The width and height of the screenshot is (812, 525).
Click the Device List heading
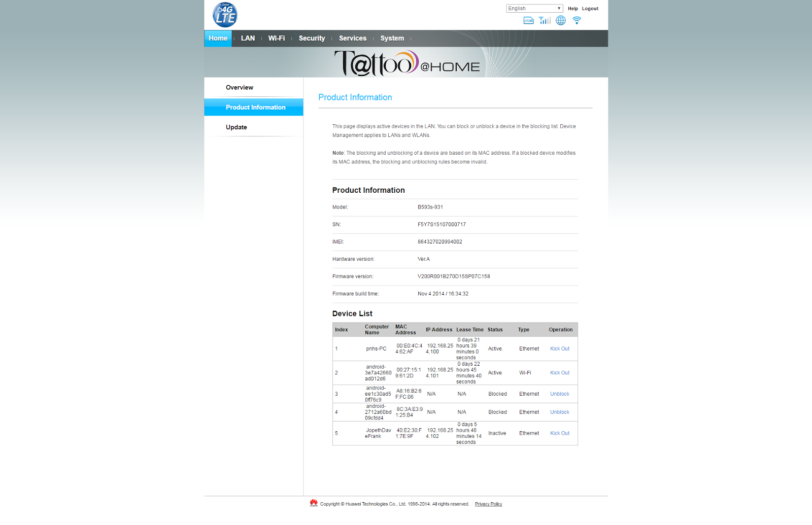click(352, 314)
